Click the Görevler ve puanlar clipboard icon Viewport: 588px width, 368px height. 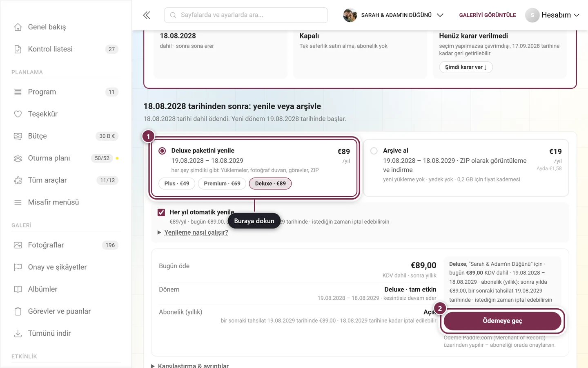click(18, 312)
